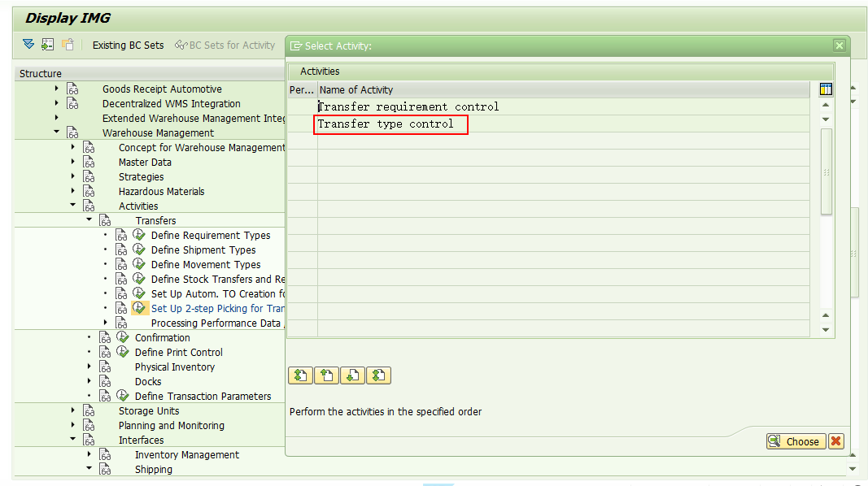868x486 pixels.
Task: Click the Name of Activity column header
Action: 564,89
